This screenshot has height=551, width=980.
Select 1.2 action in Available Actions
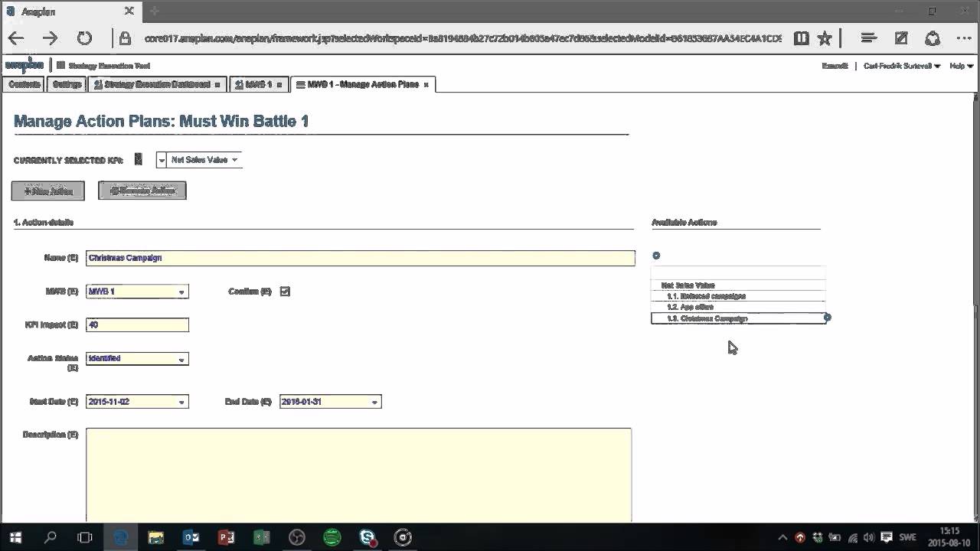pos(738,307)
